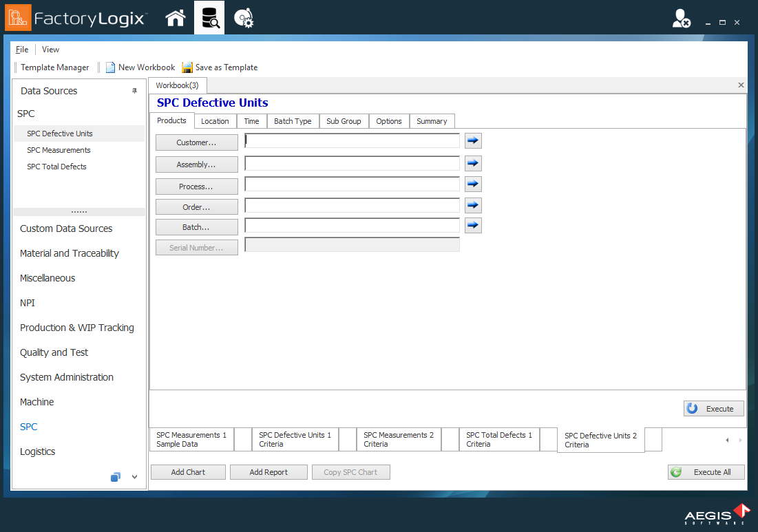Switch to the Location tab
The image size is (758, 532).
pyautogui.click(x=215, y=121)
